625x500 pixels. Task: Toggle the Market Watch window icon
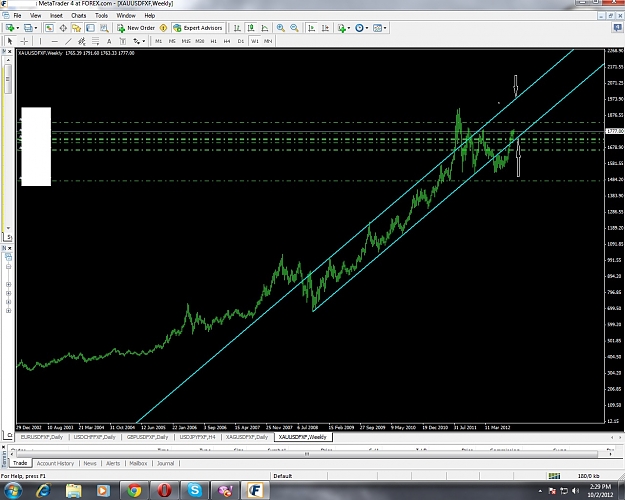[x=49, y=28]
